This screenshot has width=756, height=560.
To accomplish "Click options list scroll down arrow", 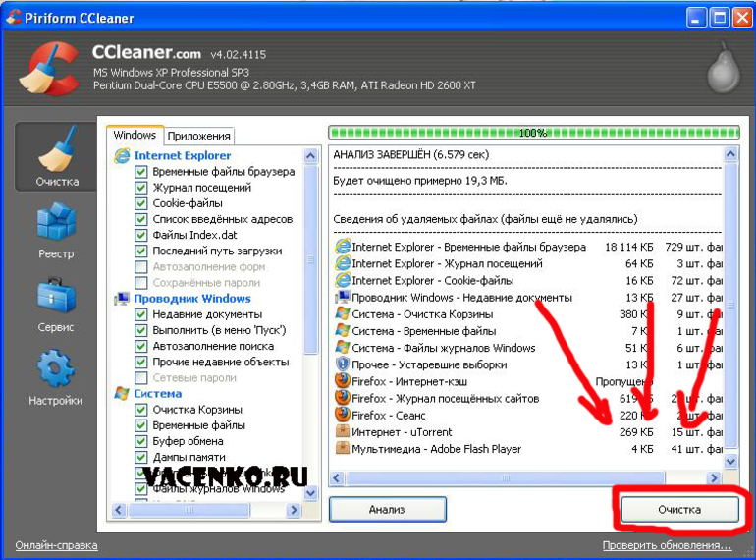I will pyautogui.click(x=311, y=493).
